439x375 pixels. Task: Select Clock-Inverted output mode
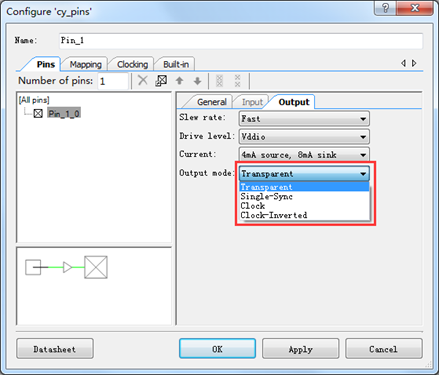[x=304, y=215]
